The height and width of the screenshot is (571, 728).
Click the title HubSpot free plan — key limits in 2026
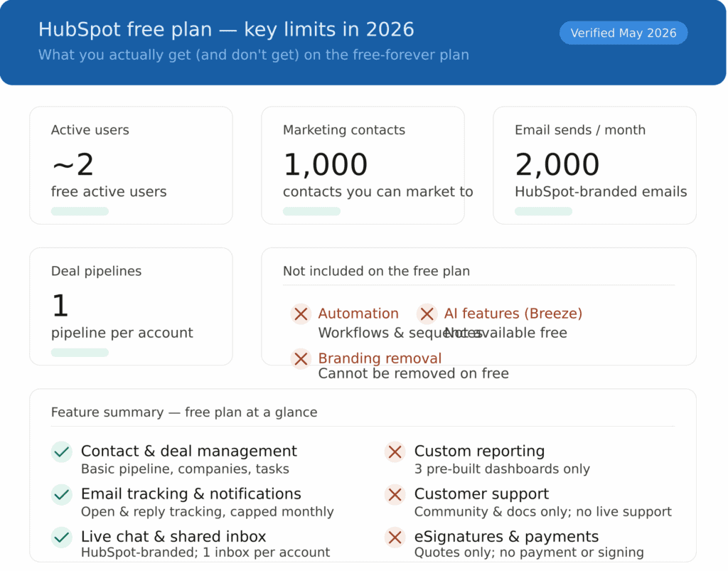tap(225, 29)
